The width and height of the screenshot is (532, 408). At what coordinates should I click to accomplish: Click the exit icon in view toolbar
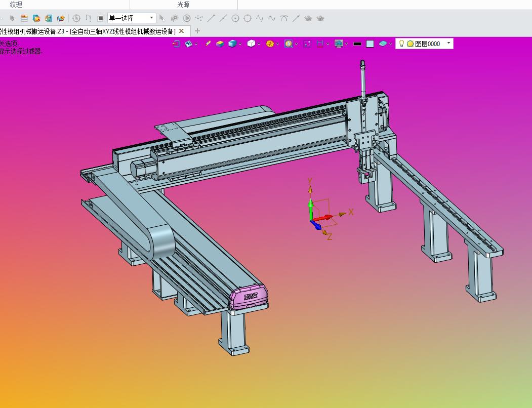tap(176, 44)
